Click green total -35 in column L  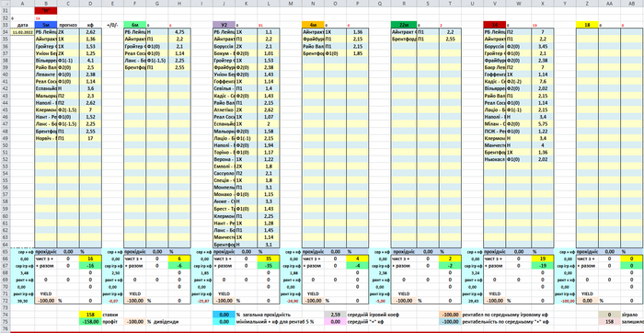tap(269, 266)
